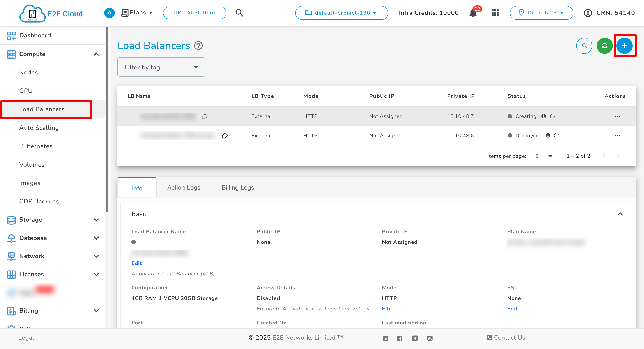Screen dimensions: 644x349
Task: Switch to the Action Logs tab
Action: tap(184, 187)
